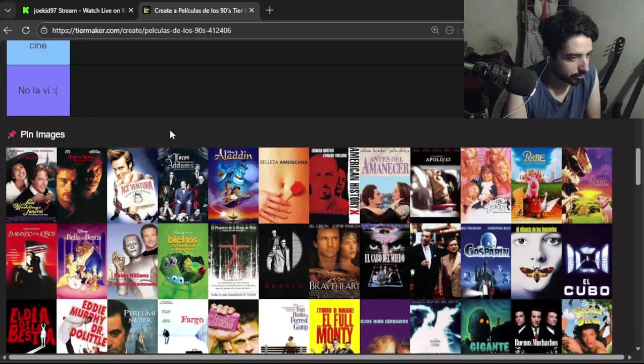Viewport: 644px width, 364px height.
Task: Select the Austin Powers poster
Action: (x=486, y=185)
